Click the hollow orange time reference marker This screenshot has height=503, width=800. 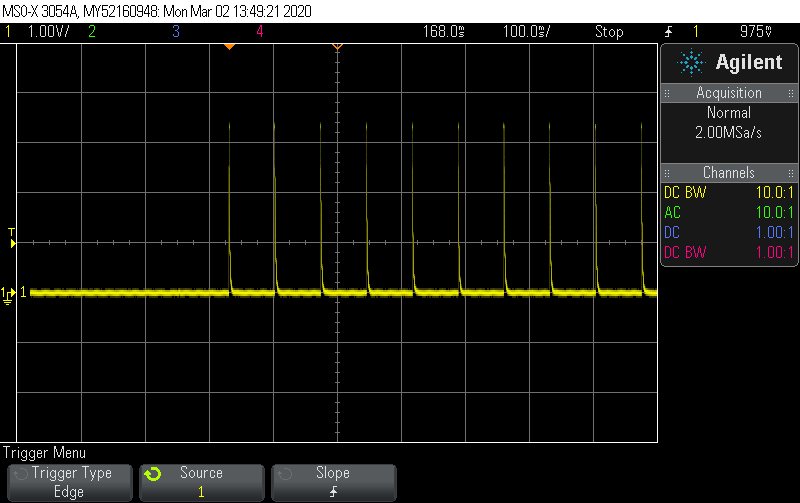337,47
